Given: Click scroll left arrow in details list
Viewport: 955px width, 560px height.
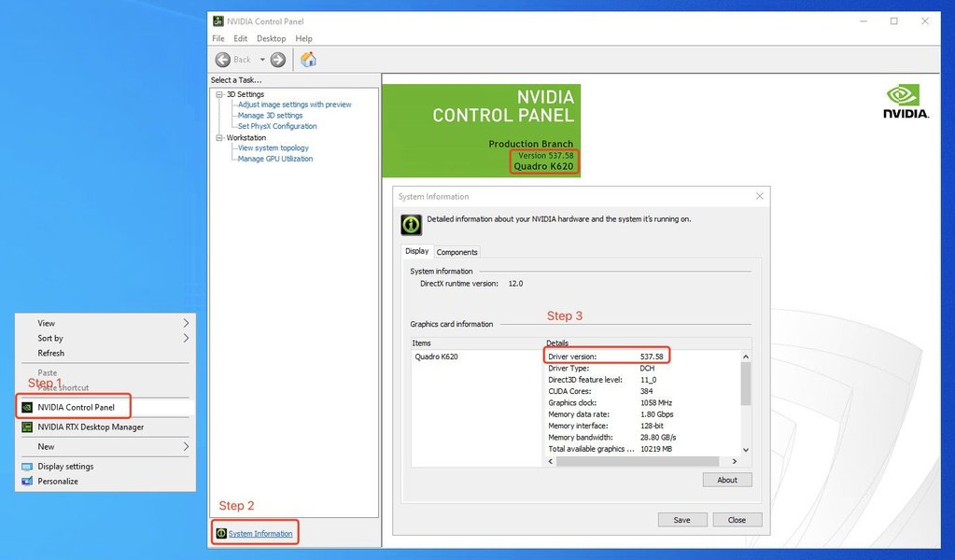Looking at the screenshot, I should click(551, 461).
